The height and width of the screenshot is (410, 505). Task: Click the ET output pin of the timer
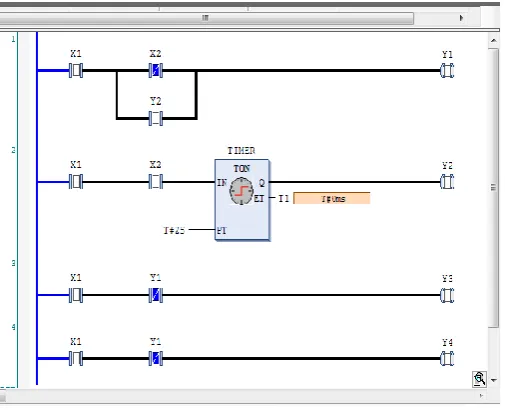[x=259, y=199]
